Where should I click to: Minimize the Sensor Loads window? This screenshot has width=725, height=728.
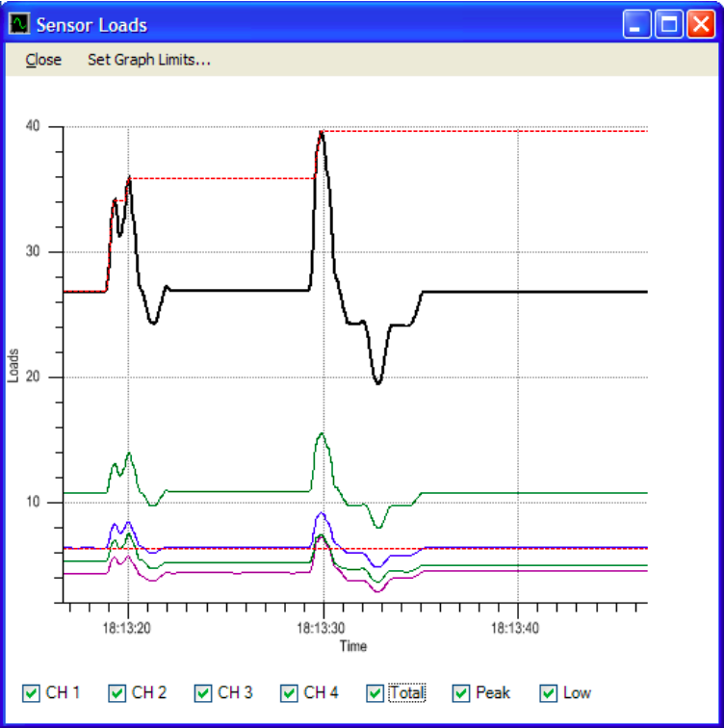[x=636, y=24]
